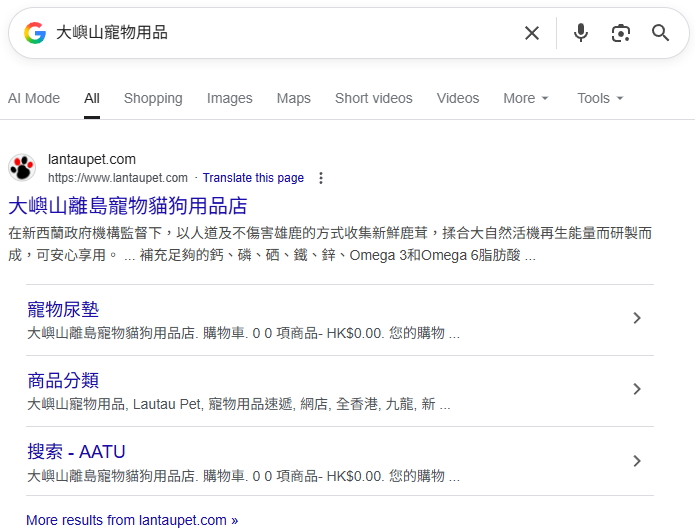Image resolution: width=695 pixels, height=531 pixels.
Task: Click snippet text starting 在新西蘭政府機構監督下
Action: pos(330,244)
